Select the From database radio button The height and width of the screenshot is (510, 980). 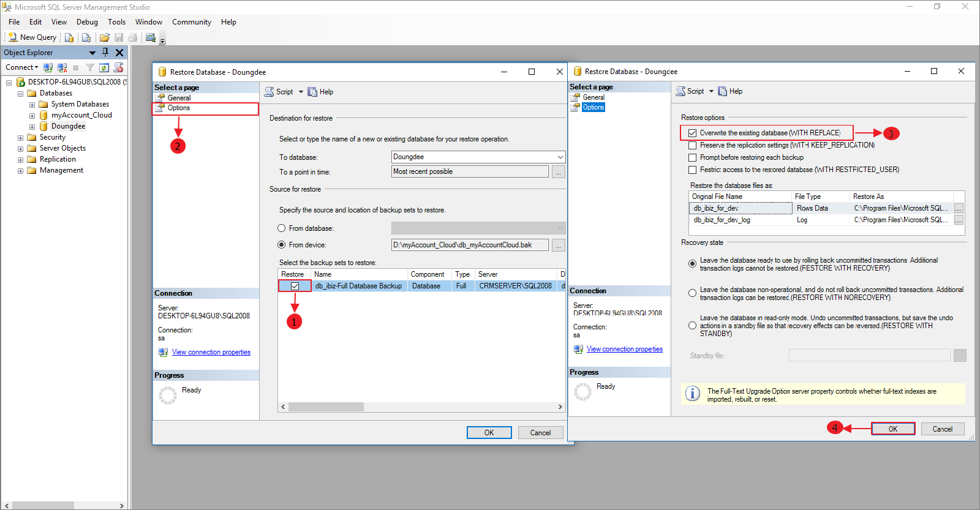click(x=282, y=228)
